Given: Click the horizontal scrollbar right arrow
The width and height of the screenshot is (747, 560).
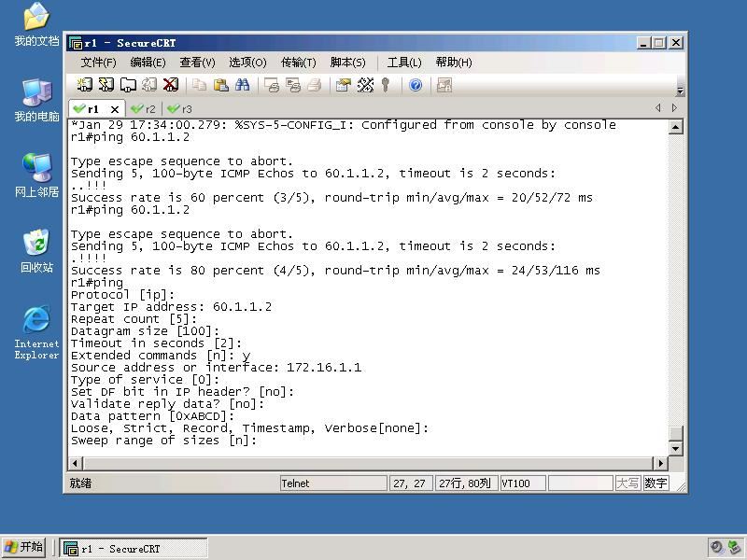Looking at the screenshot, I should tap(660, 463).
